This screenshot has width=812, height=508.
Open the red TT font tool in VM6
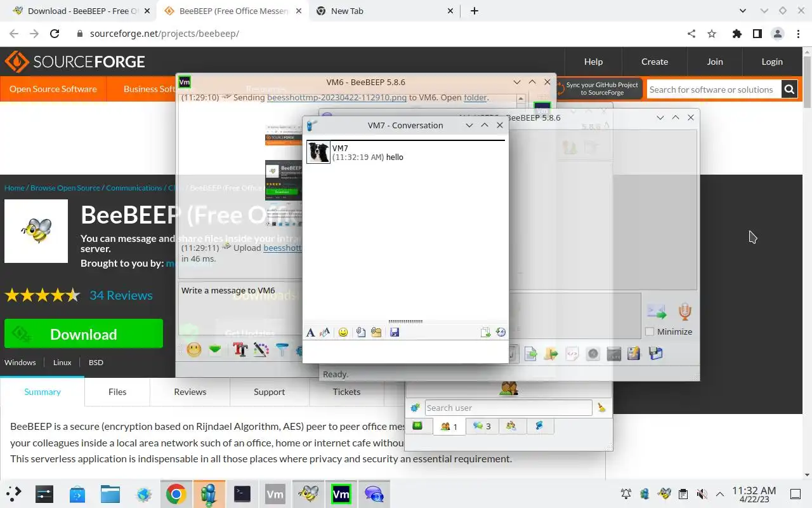coord(240,349)
